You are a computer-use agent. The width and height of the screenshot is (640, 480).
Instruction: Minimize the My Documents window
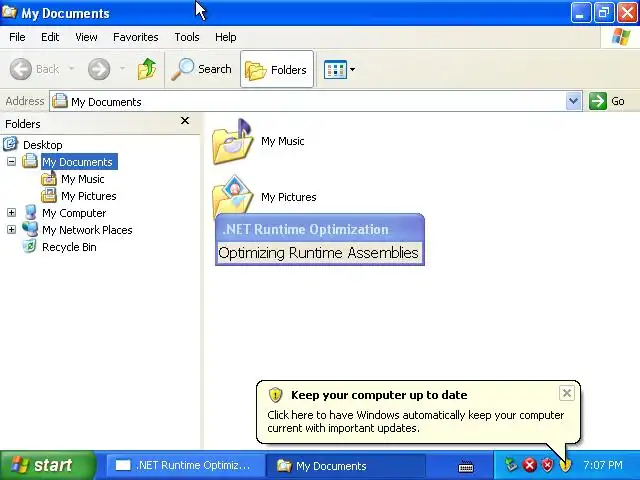tap(580, 13)
